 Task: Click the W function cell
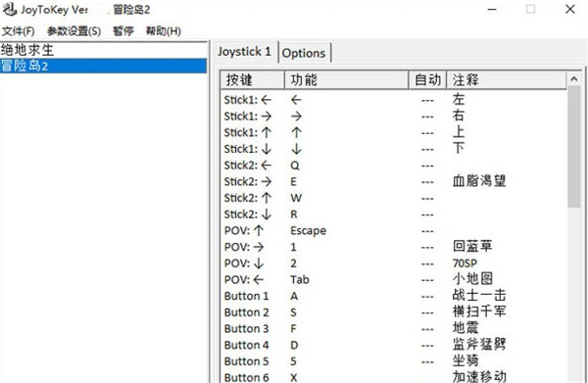296,198
